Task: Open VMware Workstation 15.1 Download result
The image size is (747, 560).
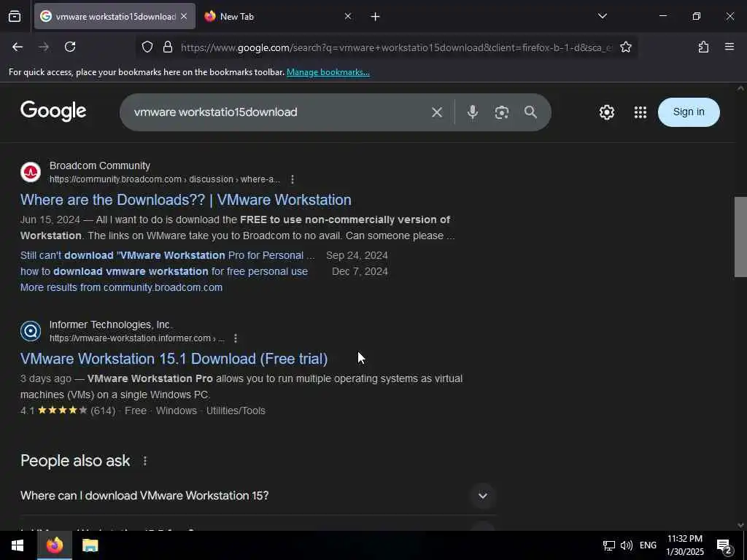Action: pyautogui.click(x=174, y=359)
